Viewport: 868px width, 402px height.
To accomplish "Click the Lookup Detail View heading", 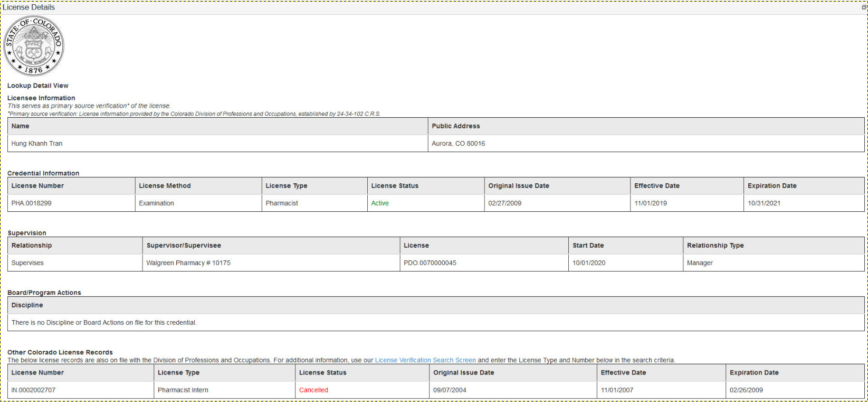I will pos(38,86).
